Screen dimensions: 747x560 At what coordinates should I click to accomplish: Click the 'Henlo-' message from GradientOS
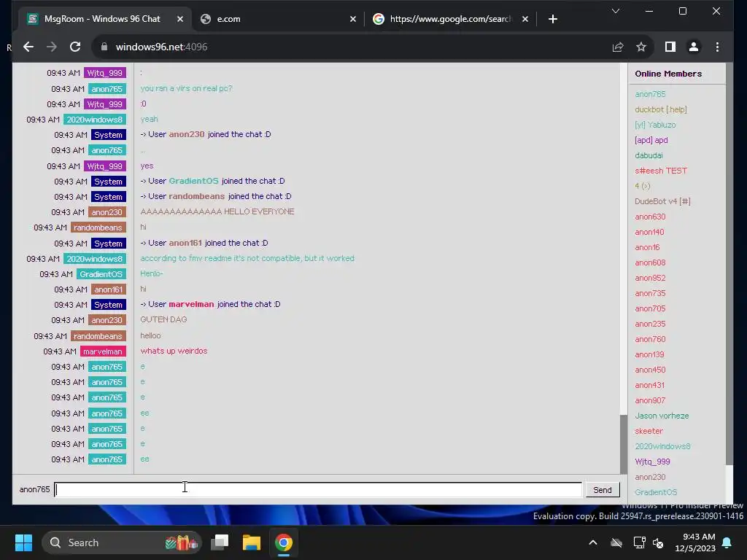coord(152,273)
